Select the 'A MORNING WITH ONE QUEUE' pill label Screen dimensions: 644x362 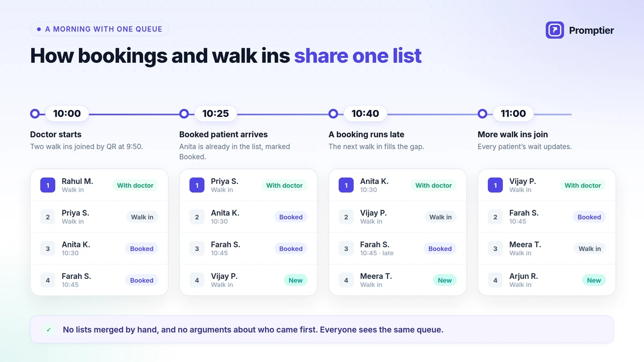(100, 29)
